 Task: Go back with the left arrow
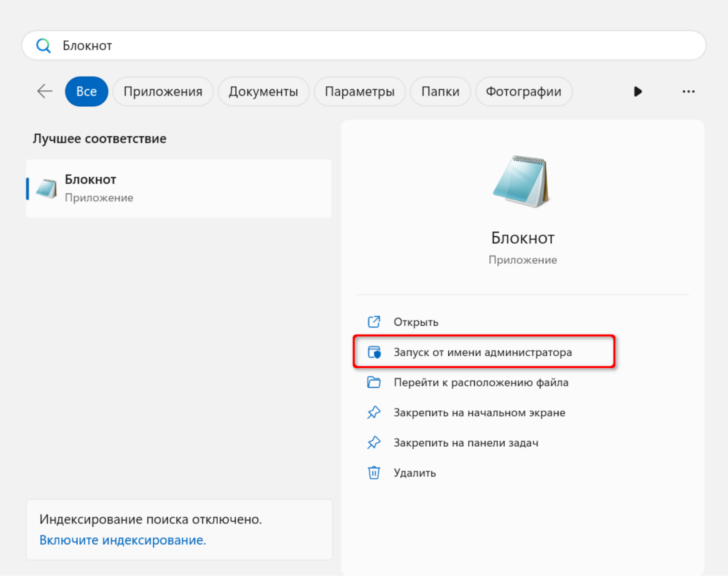coord(45,91)
